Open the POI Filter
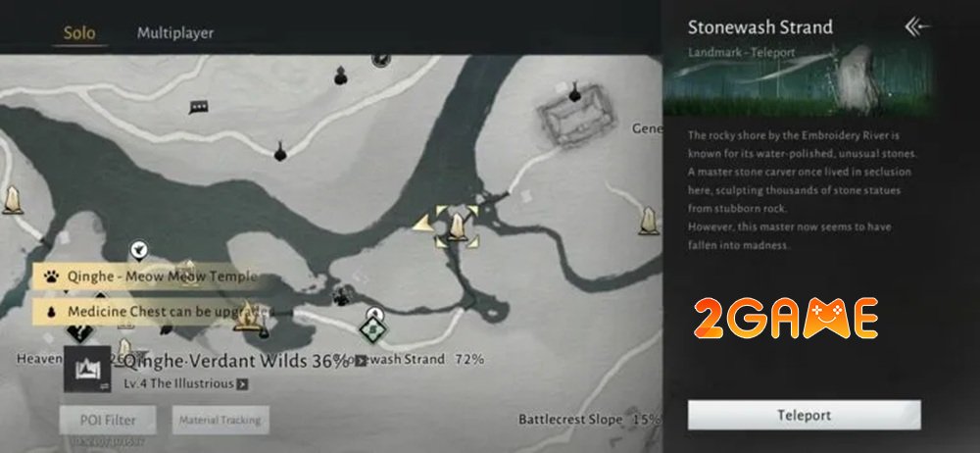 pos(108,420)
